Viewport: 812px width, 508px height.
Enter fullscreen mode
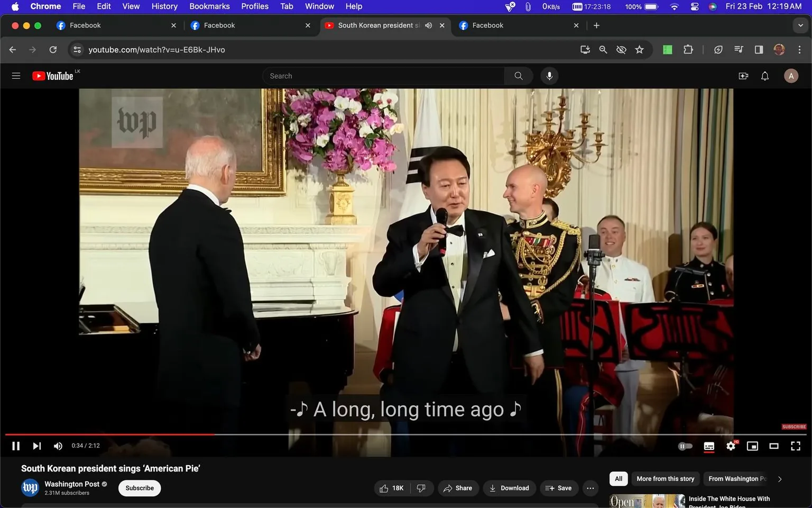pyautogui.click(x=796, y=446)
